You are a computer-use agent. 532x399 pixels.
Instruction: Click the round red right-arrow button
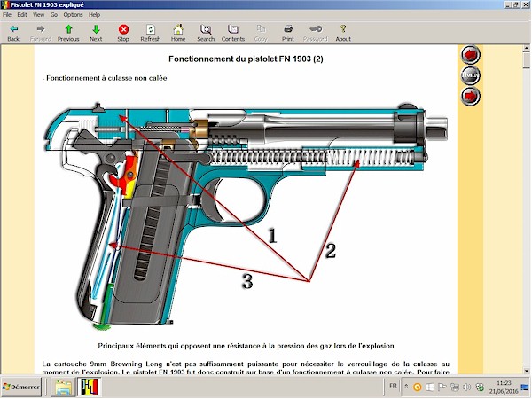click(470, 96)
